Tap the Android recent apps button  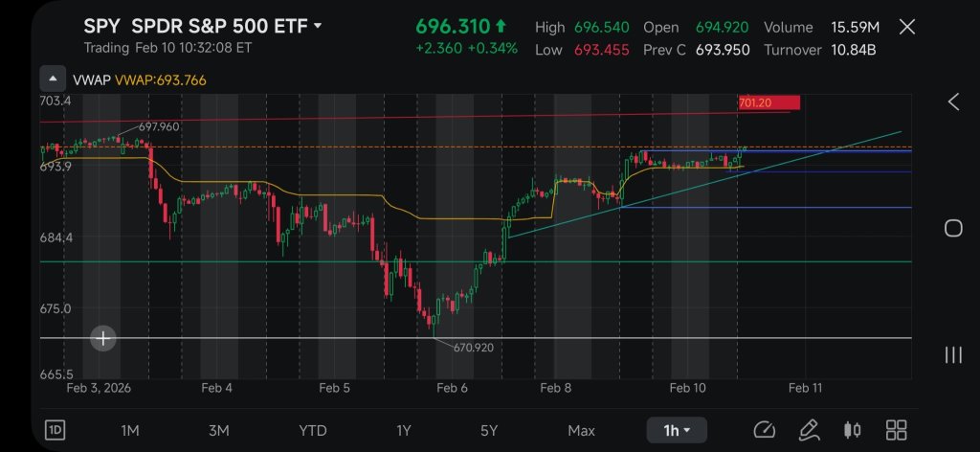(953, 355)
